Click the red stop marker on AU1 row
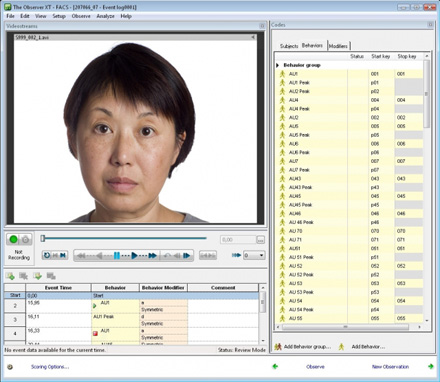Image resolution: width=440 pixels, height=382 pixels. (x=95, y=333)
